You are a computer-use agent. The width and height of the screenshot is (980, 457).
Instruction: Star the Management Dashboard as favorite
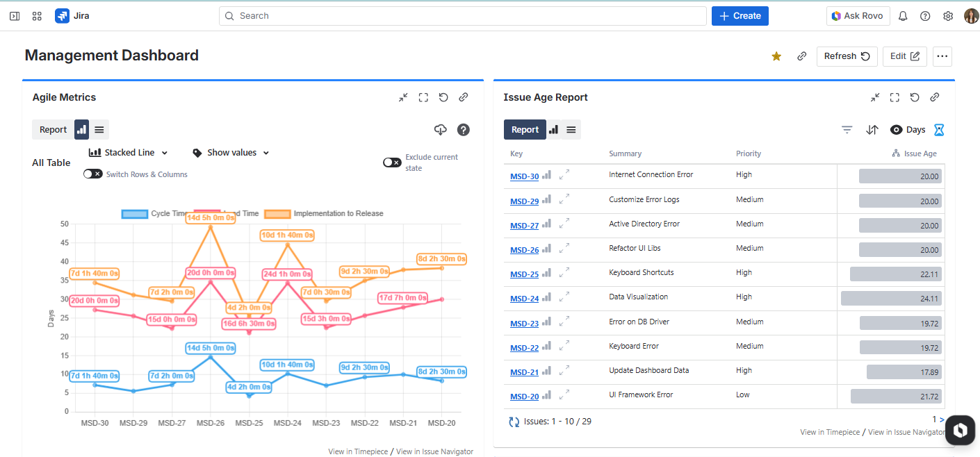click(x=776, y=56)
